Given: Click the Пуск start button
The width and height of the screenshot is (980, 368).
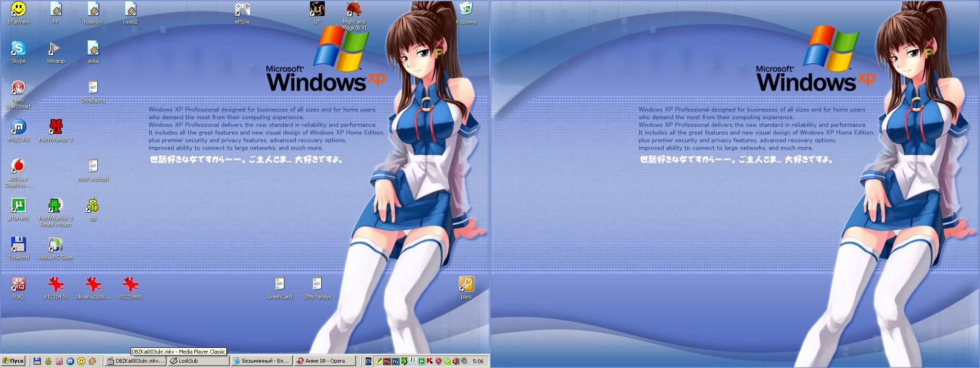Looking at the screenshot, I should click(13, 361).
